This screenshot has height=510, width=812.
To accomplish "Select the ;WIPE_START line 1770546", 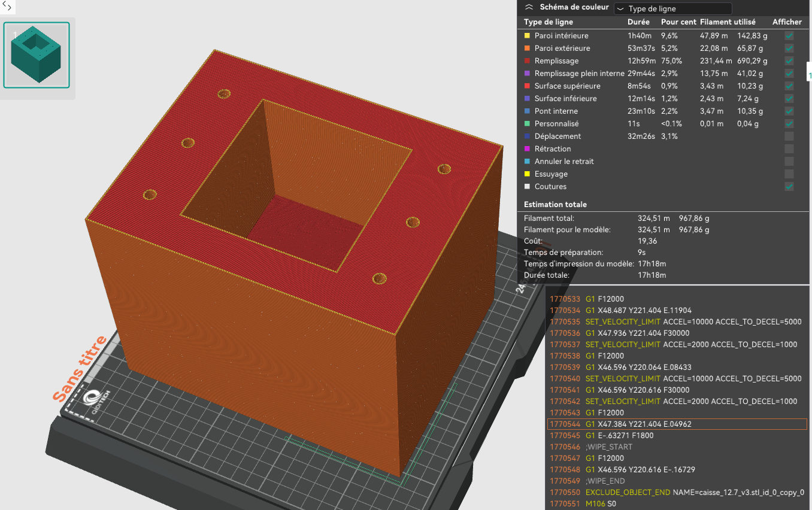I will [x=677, y=447].
